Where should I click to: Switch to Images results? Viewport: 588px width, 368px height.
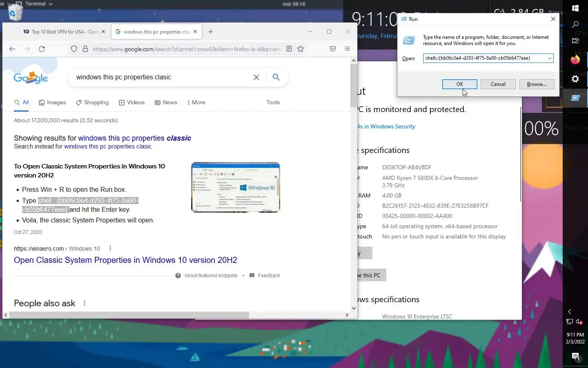52,103
